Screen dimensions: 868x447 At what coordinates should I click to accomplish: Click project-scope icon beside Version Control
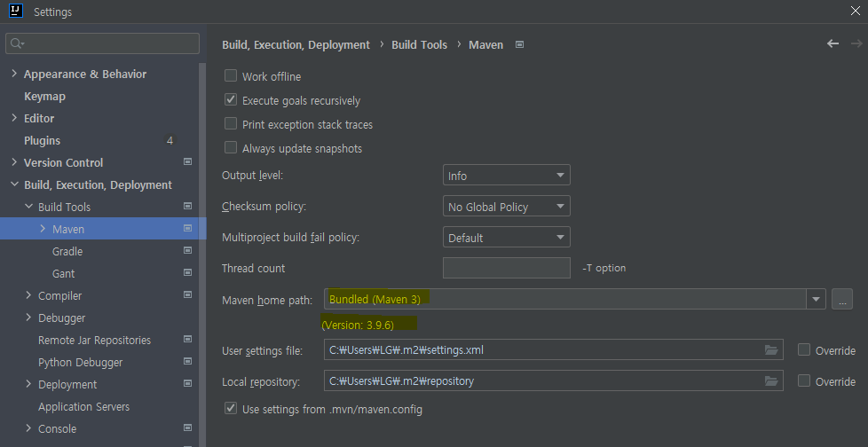[187, 161]
